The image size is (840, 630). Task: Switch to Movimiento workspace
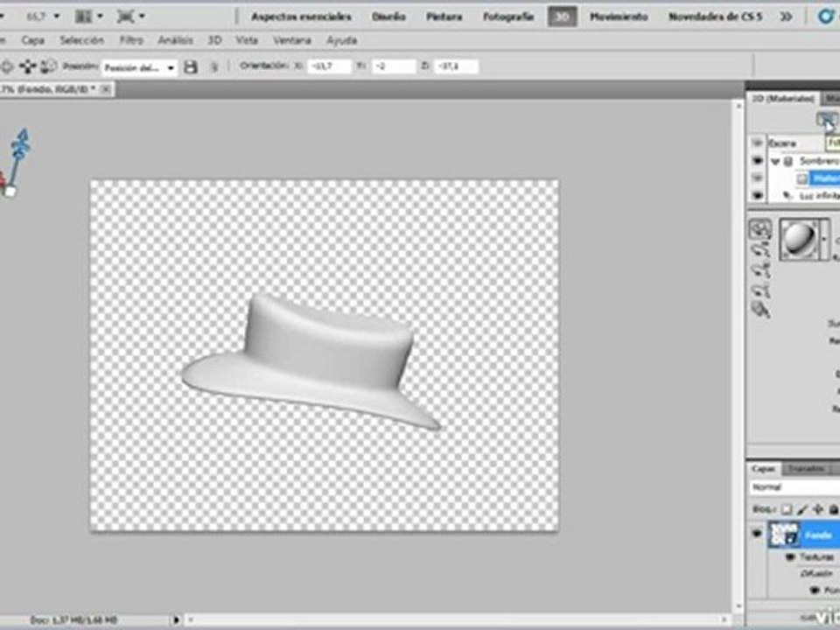619,17
